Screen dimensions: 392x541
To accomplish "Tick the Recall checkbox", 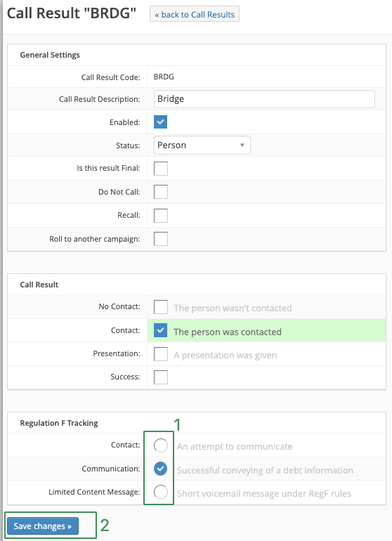I will [161, 215].
